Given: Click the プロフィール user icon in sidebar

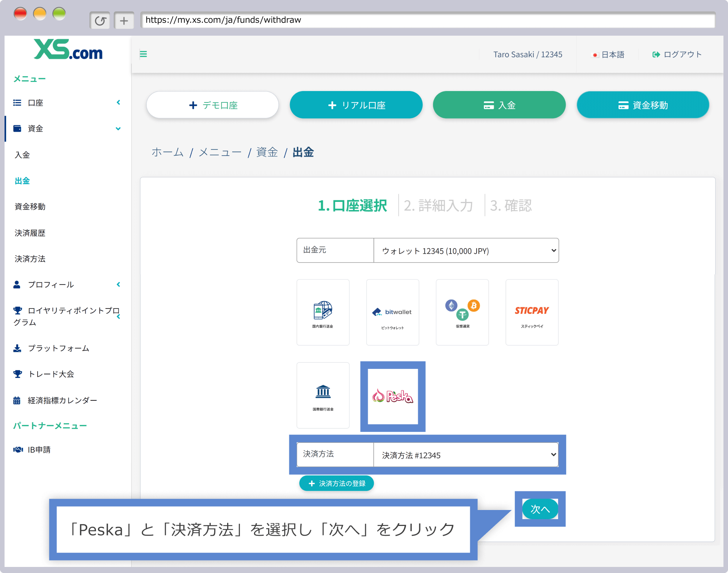Looking at the screenshot, I should click(17, 285).
